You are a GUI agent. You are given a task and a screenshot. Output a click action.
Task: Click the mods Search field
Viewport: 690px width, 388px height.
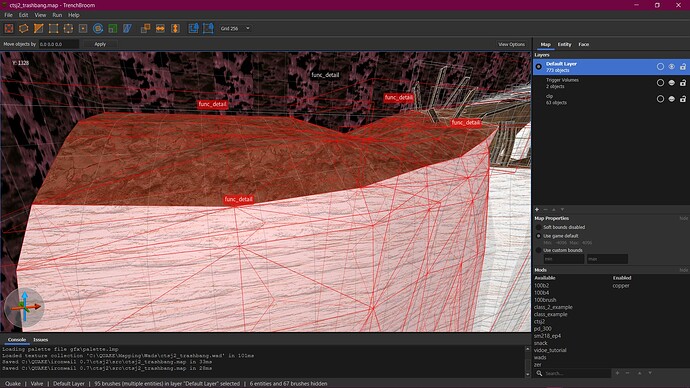577,373
